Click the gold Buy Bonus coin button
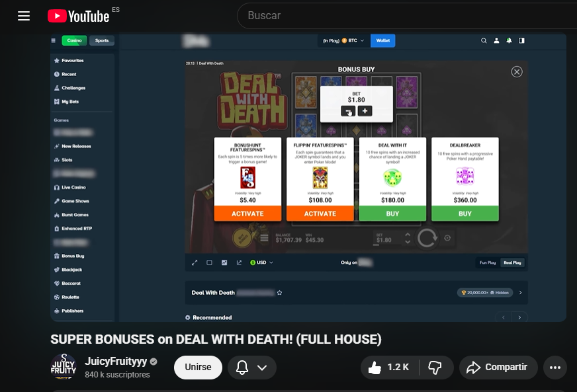Viewport: 577px width, 392px height. click(244, 238)
